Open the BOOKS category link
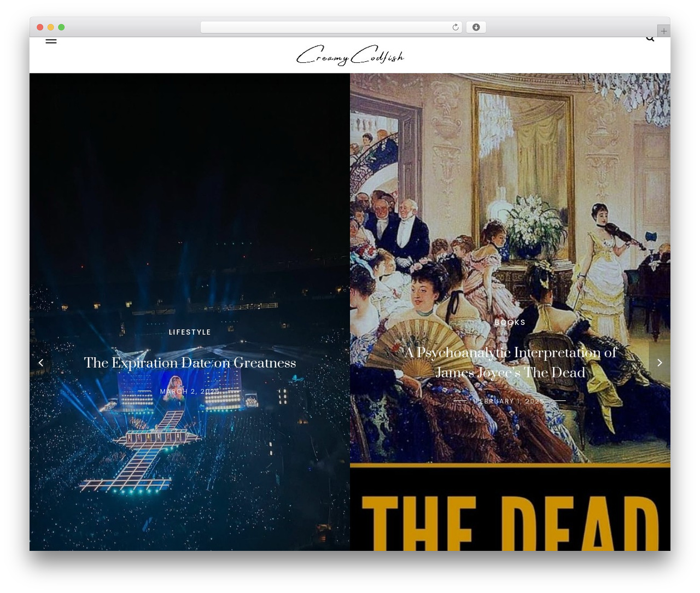700x593 pixels. (x=510, y=322)
